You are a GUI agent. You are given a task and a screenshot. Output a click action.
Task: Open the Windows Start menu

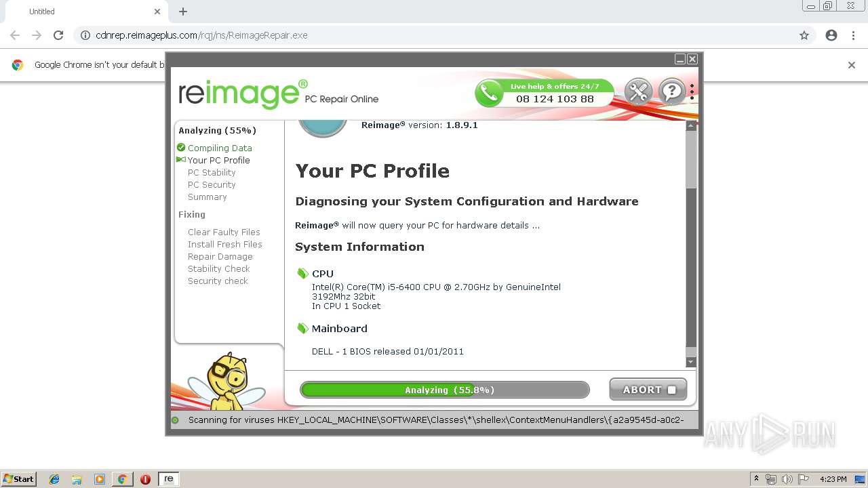tap(19, 479)
